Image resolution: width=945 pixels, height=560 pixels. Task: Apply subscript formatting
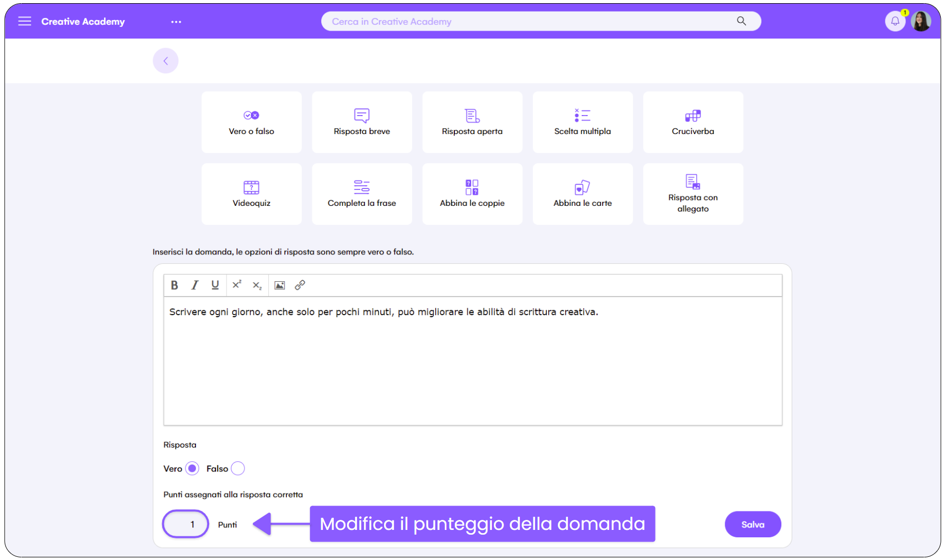point(257,285)
